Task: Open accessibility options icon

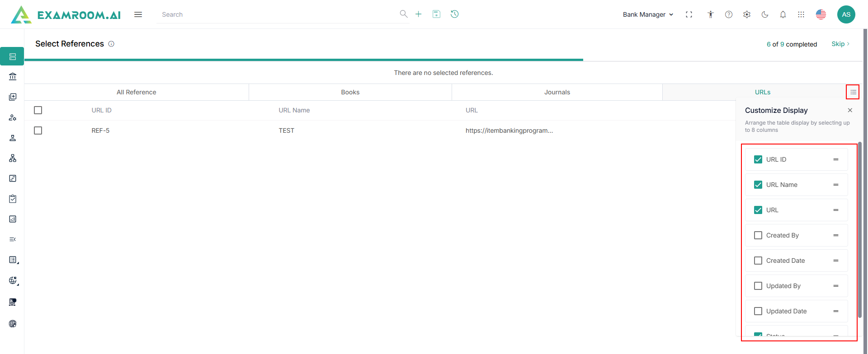Action: coord(711,14)
